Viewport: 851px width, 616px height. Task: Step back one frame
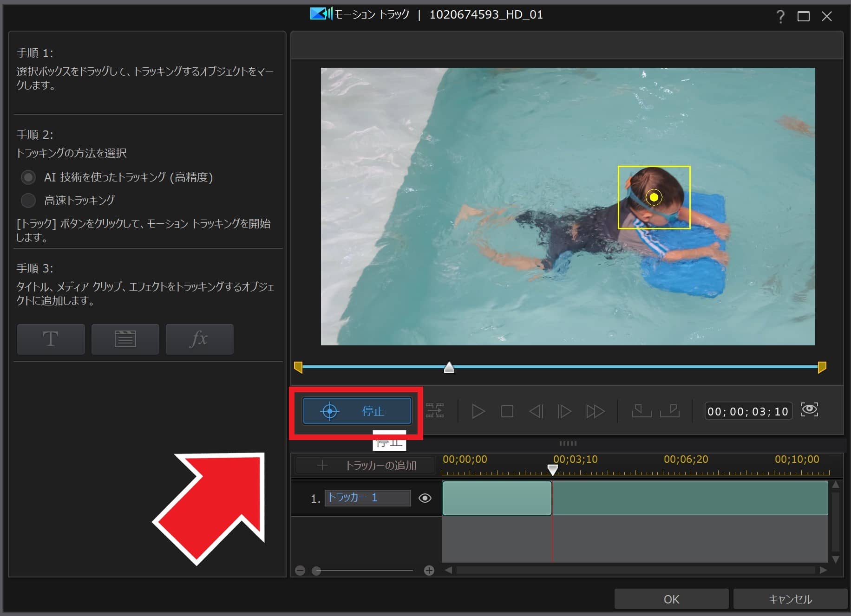[536, 411]
